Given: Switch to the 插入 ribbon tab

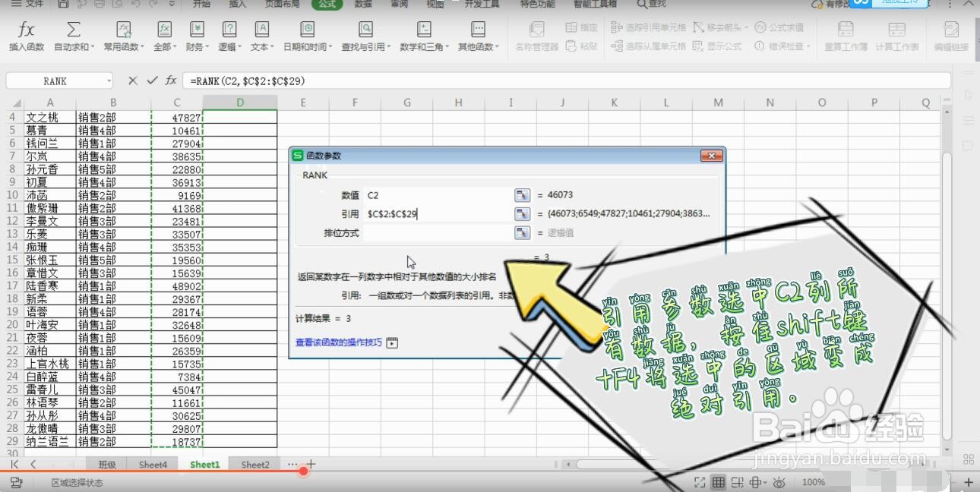Looking at the screenshot, I should point(238,4).
